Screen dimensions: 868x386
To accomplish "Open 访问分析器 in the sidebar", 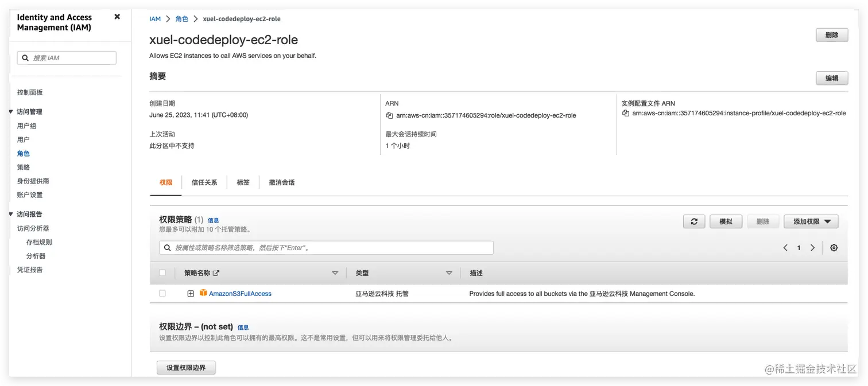I will click(x=33, y=228).
